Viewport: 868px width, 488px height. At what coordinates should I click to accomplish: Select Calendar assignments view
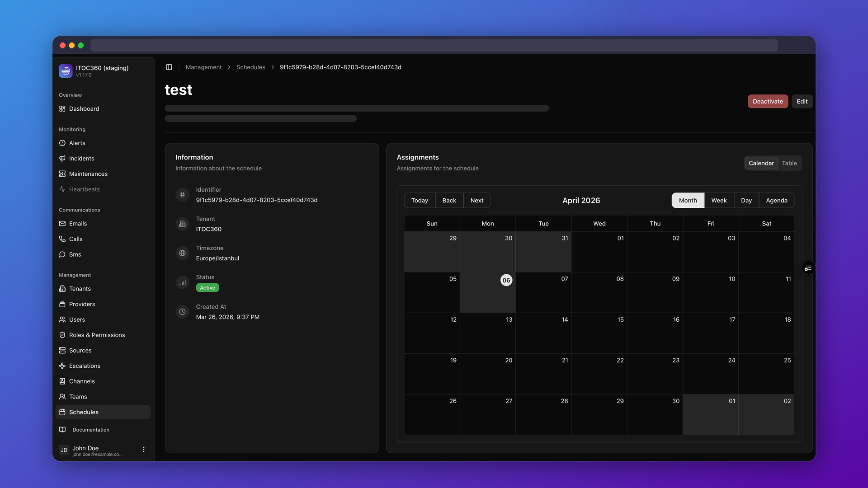[x=761, y=163]
